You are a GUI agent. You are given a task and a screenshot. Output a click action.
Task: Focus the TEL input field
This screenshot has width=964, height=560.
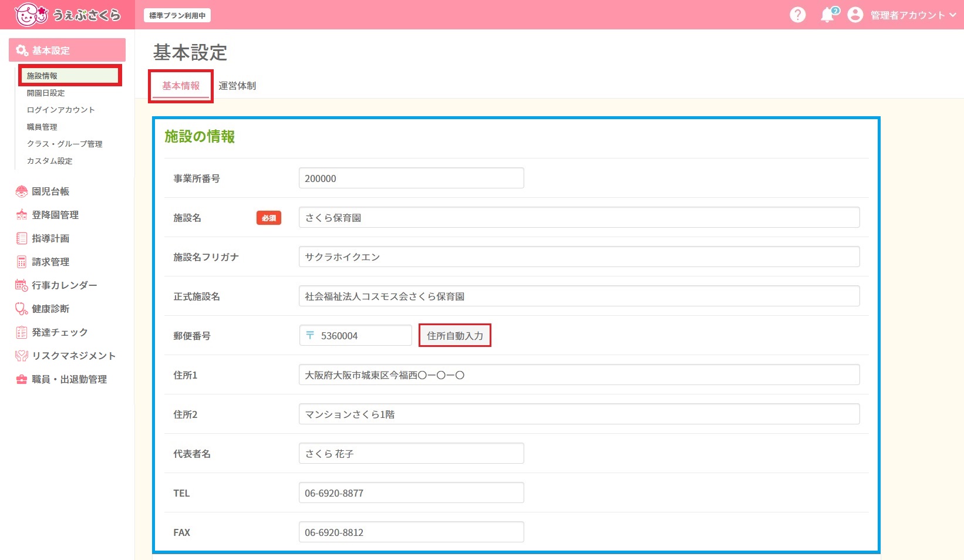[x=412, y=493]
